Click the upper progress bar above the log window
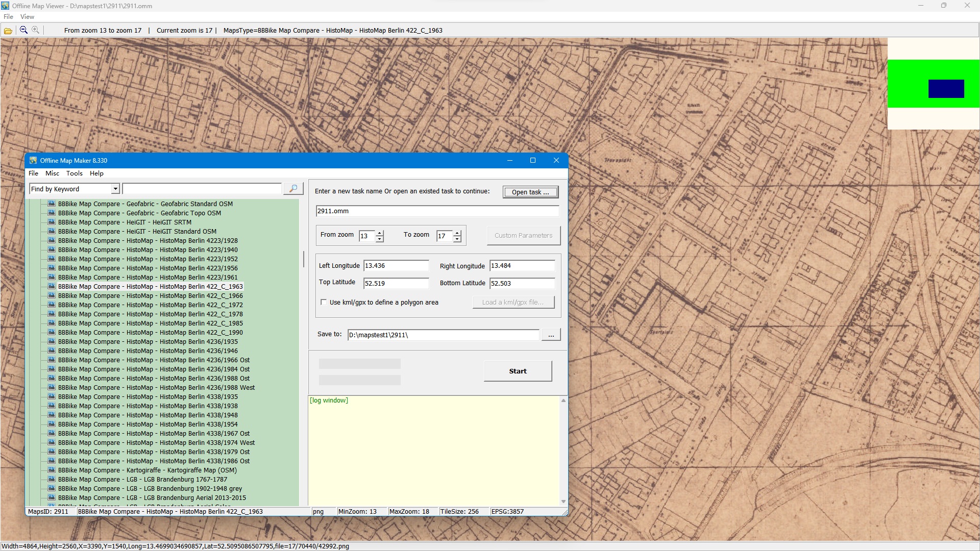 (x=359, y=364)
